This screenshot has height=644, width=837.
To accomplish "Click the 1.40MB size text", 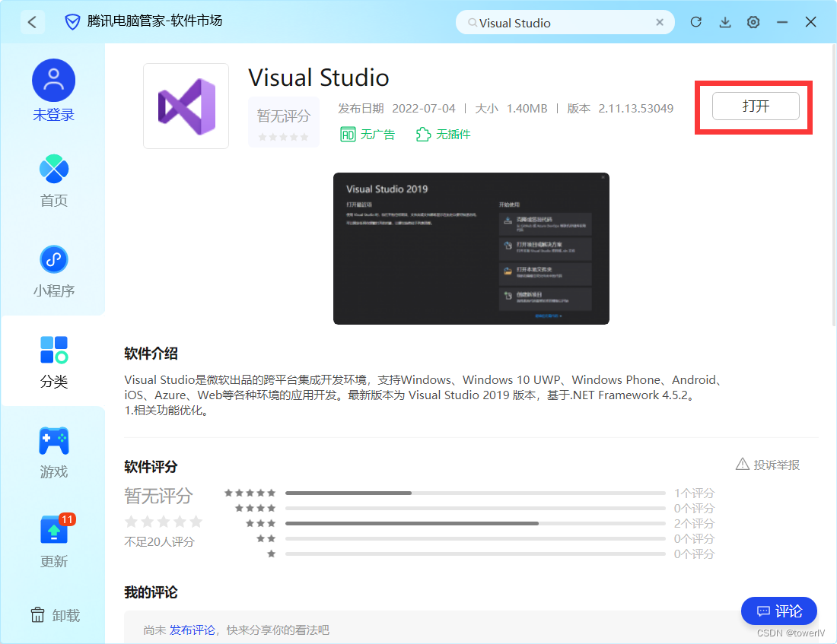I will click(x=527, y=108).
